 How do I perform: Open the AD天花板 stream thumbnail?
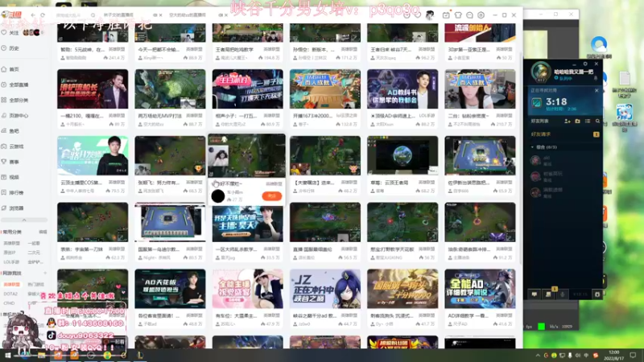[170, 289]
